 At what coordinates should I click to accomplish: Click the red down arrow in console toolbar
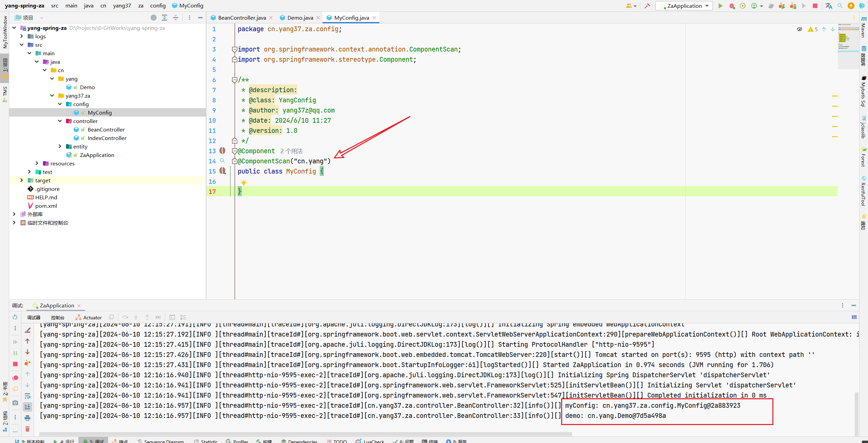[27, 352]
